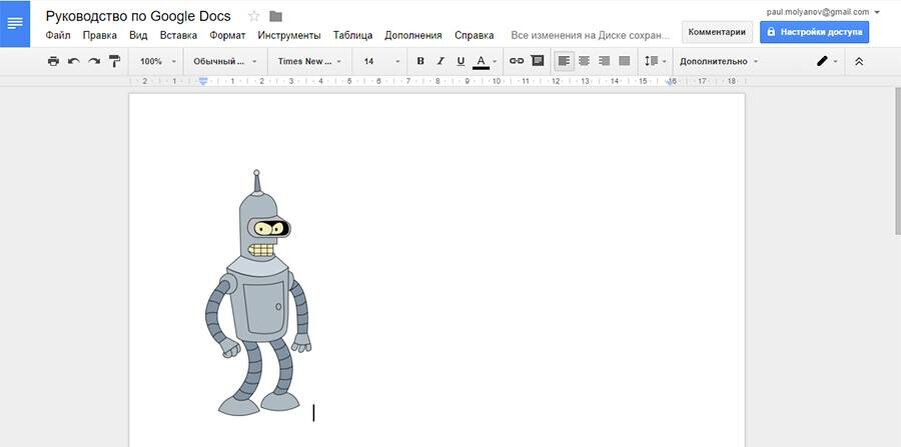
Task: Open the Справка menu
Action: 474,35
